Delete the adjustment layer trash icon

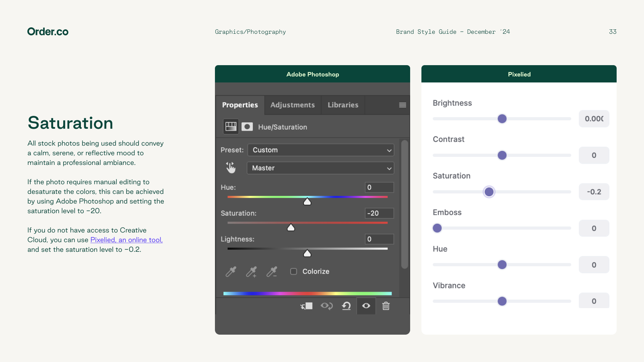click(x=386, y=306)
